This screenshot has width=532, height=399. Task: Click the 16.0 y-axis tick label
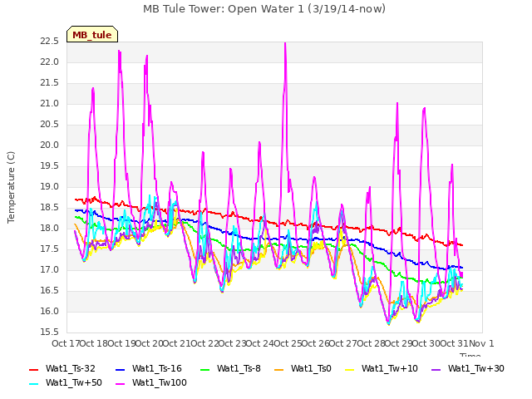(50, 312)
